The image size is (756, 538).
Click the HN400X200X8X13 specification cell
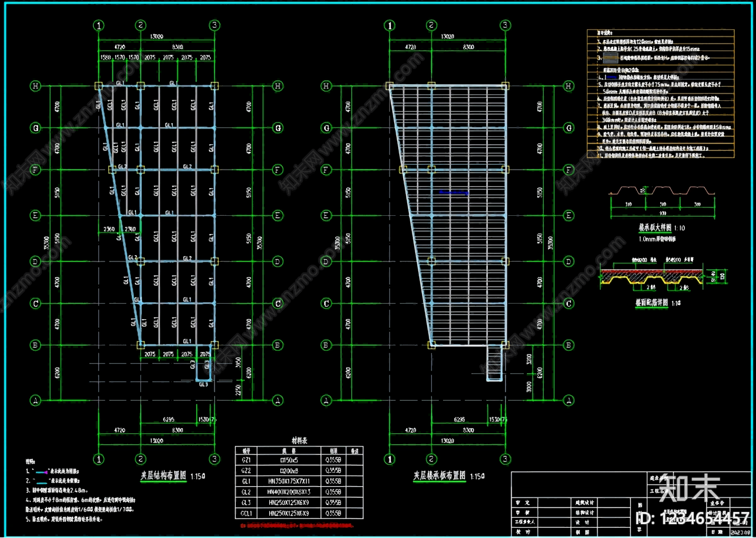[x=289, y=492]
